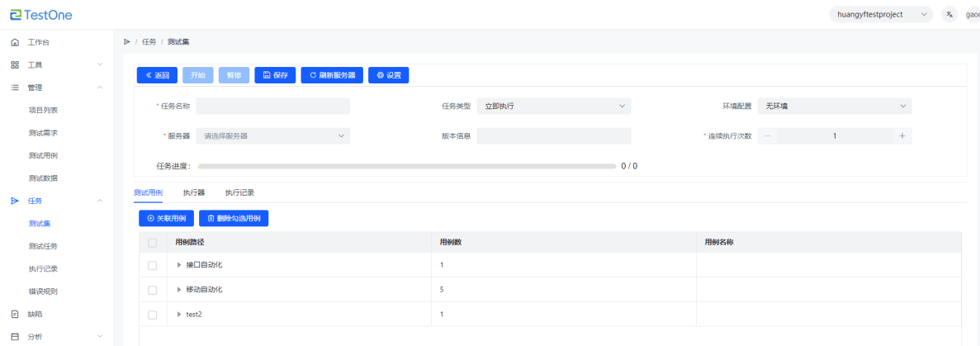
Task: Switch to the 执行记录 tab
Action: pos(239,192)
